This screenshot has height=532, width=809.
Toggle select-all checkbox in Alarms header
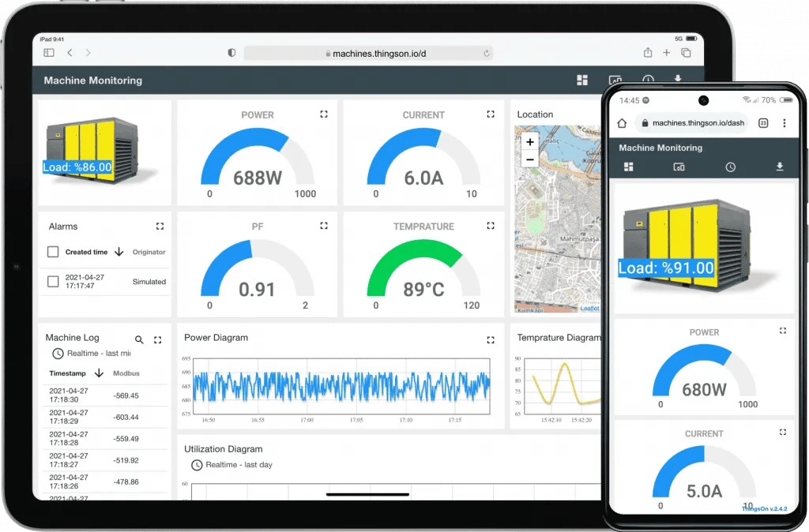coord(53,252)
